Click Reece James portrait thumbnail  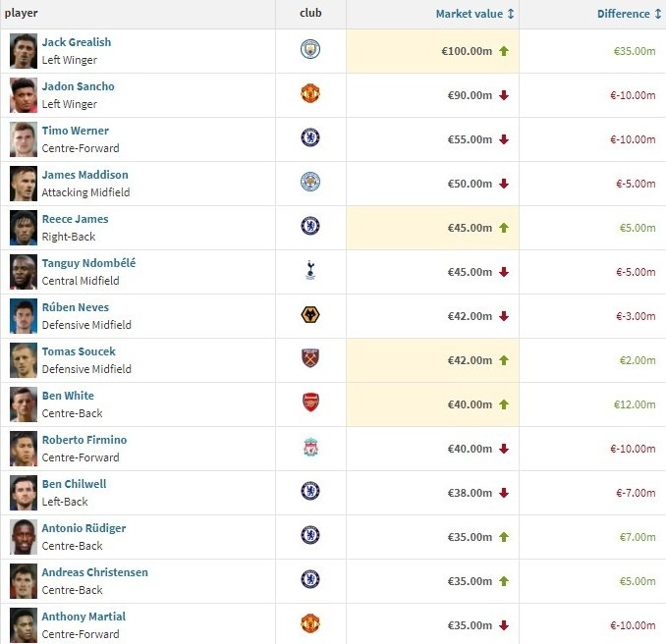click(x=24, y=228)
